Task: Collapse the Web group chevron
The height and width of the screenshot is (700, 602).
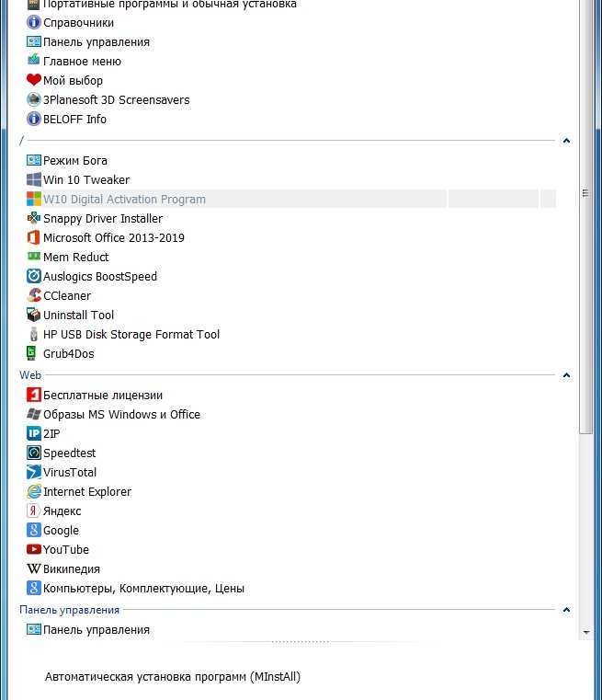Action: pos(566,375)
